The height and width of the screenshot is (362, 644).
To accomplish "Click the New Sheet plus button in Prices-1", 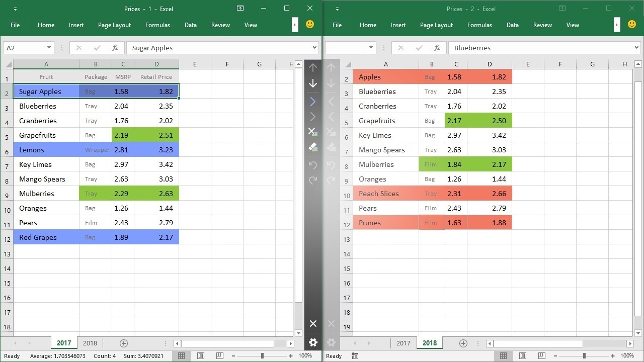I will (124, 343).
